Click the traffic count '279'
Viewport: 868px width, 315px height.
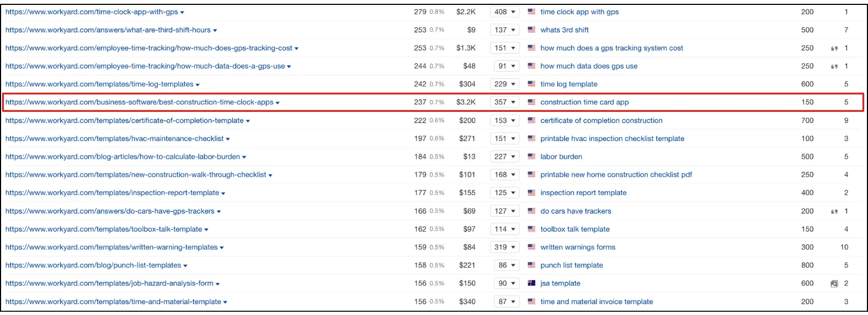click(x=420, y=12)
